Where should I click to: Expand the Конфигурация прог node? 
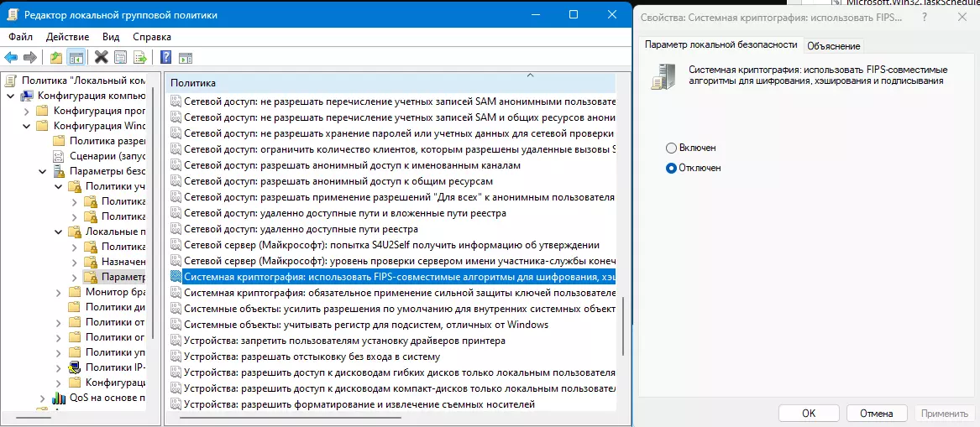pyautogui.click(x=27, y=111)
